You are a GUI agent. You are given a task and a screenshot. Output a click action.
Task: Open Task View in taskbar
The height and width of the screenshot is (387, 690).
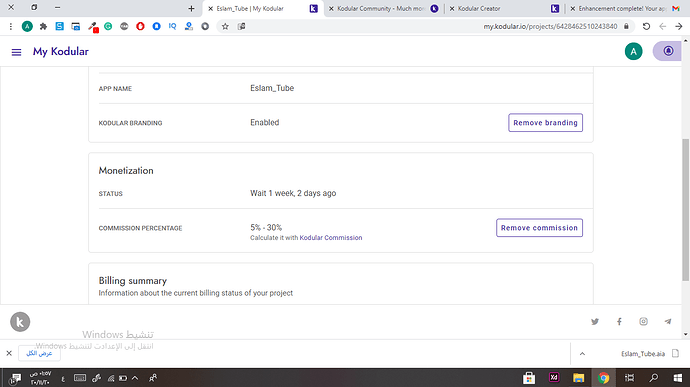pyautogui.click(x=630, y=378)
